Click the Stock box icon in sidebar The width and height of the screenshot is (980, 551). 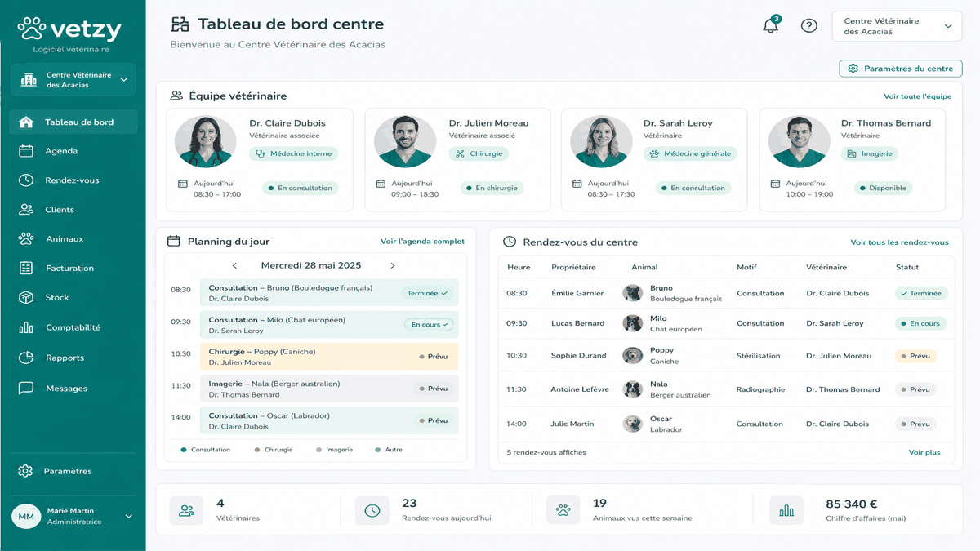[26, 298]
